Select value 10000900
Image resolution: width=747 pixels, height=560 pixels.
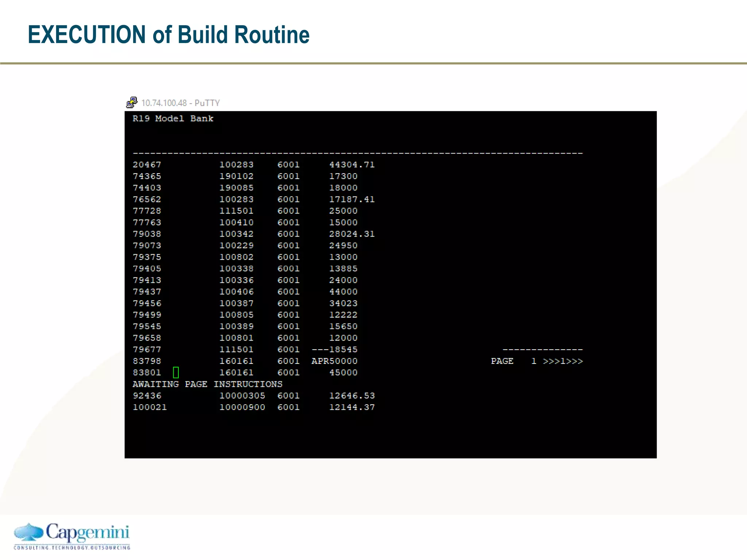point(242,407)
